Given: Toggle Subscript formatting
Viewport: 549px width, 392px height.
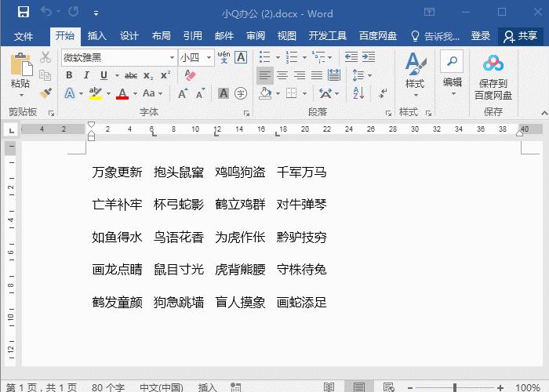Looking at the screenshot, I should (148, 75).
